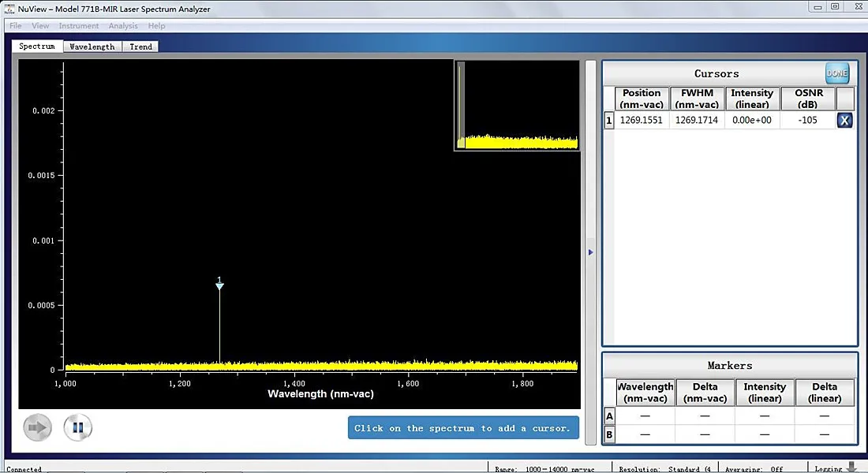Select cursor row 1 header
Screen dimensions: 868x473
point(608,121)
